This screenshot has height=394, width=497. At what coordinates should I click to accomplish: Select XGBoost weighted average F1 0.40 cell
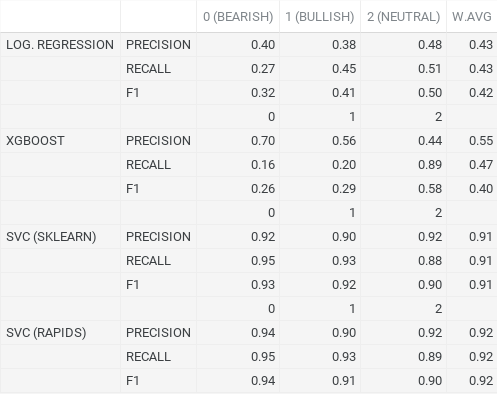472,189
